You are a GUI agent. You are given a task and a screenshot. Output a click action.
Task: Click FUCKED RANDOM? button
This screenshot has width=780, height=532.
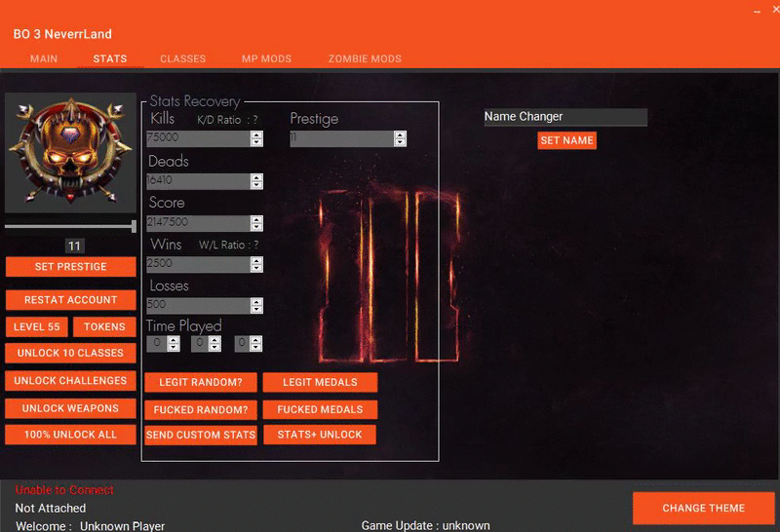point(201,409)
